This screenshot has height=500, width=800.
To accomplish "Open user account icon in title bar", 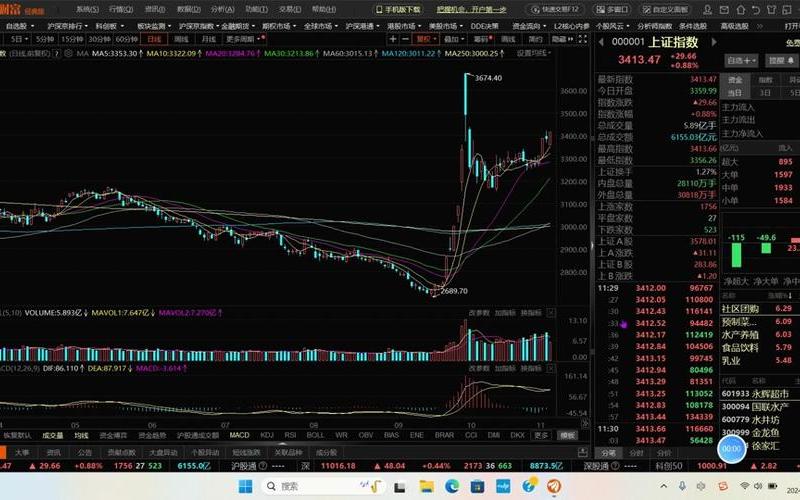I will (x=707, y=10).
